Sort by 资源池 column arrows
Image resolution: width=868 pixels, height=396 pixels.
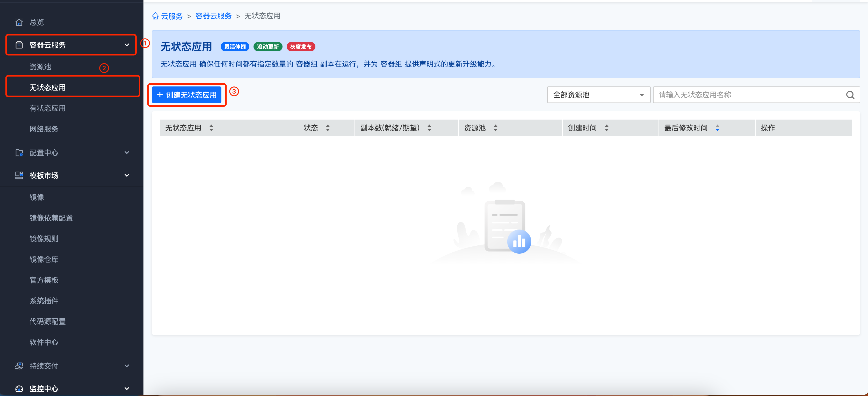(496, 128)
